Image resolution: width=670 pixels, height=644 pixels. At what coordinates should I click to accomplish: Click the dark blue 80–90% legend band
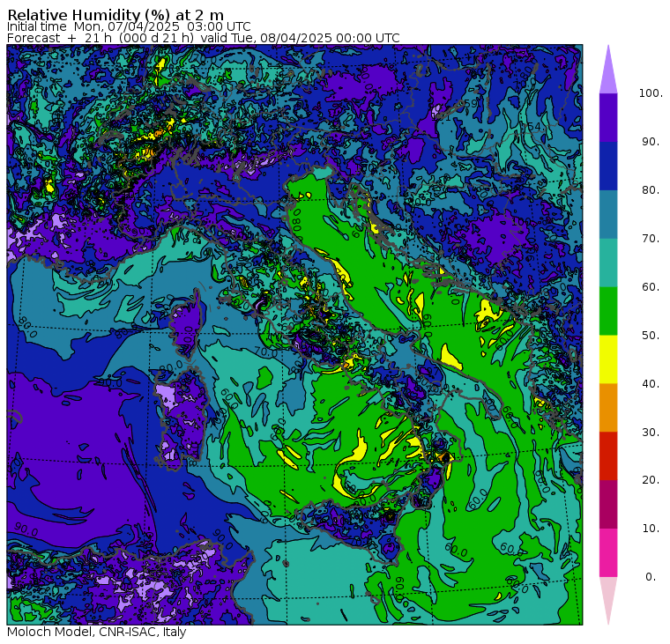pyautogui.click(x=608, y=166)
